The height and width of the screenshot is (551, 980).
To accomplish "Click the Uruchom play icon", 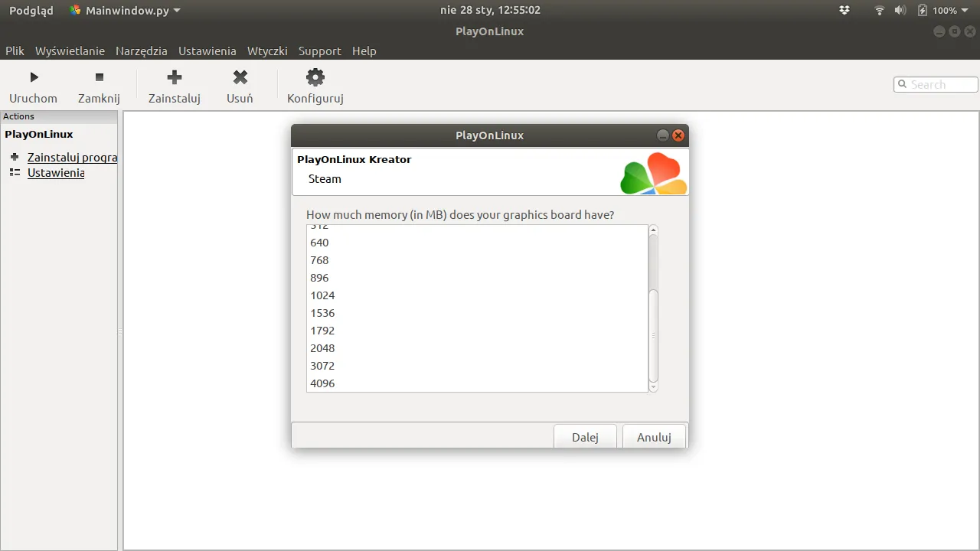I will 34,77.
